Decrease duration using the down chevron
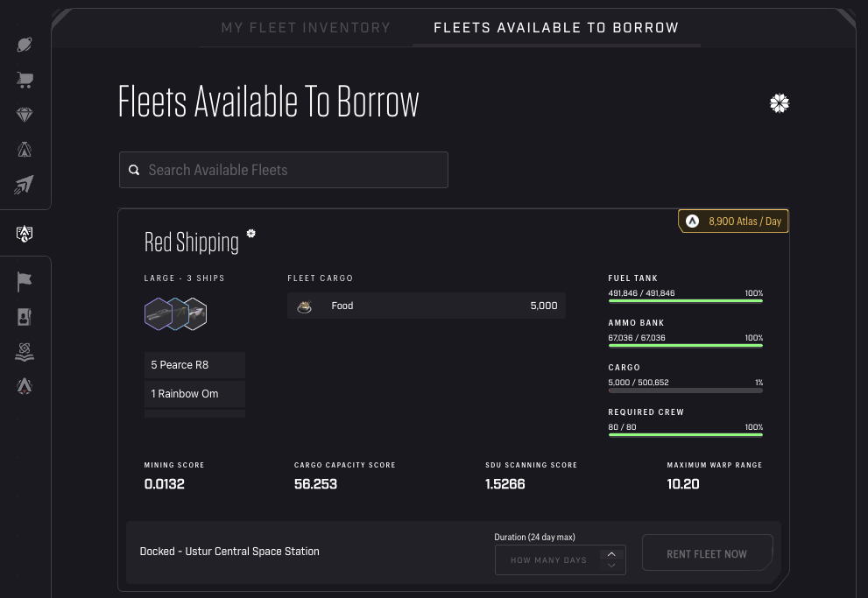 point(611,566)
